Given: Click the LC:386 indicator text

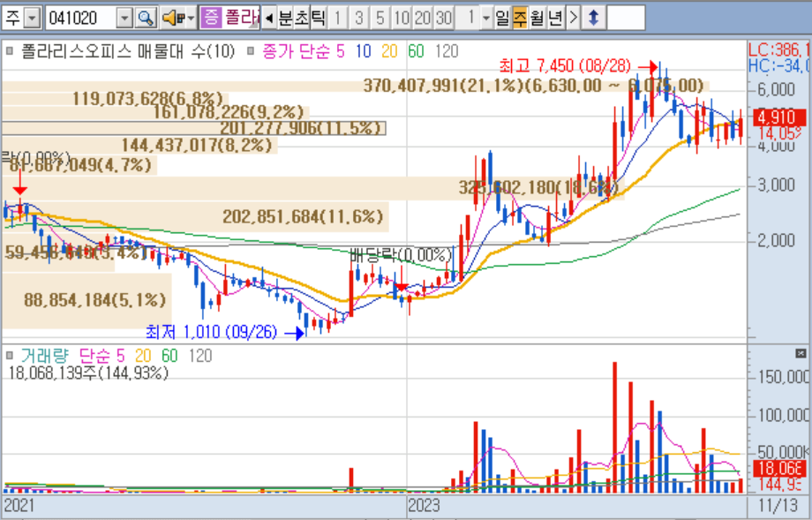Looking at the screenshot, I should pos(778,50).
